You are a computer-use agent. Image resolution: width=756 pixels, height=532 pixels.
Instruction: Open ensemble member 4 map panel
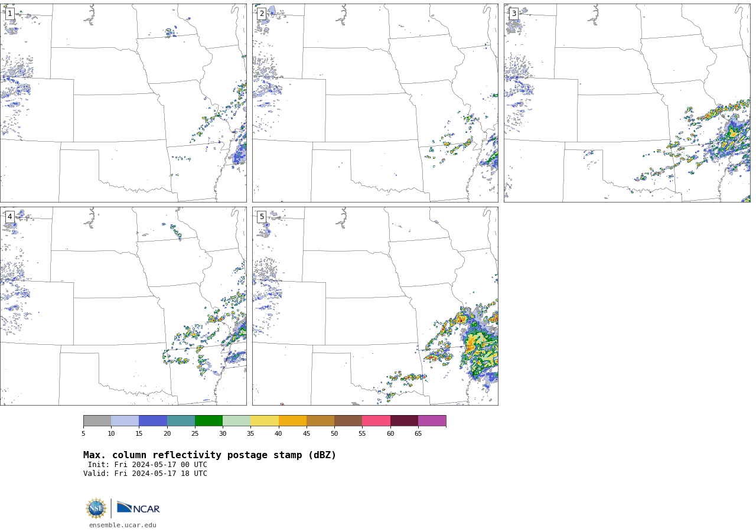click(123, 306)
